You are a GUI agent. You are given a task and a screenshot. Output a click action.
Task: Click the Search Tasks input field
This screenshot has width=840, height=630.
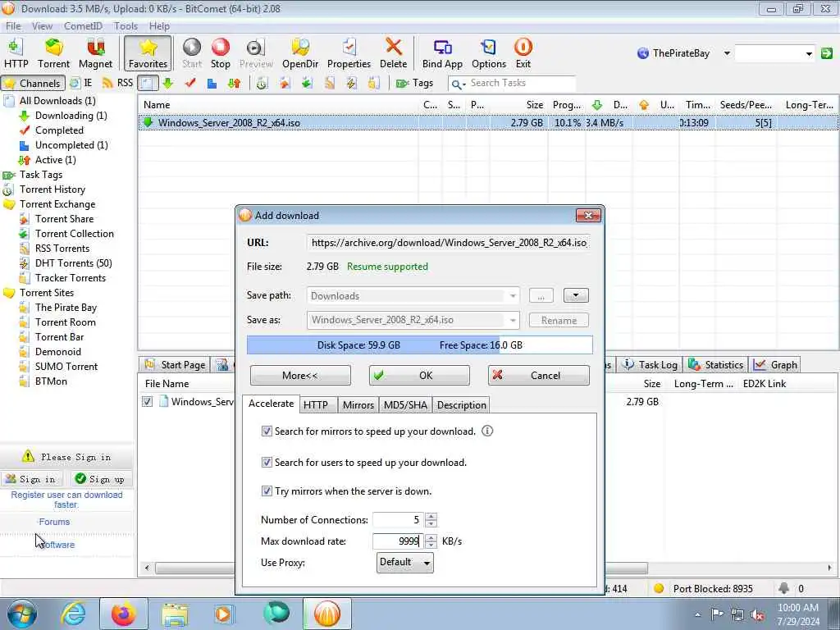pyautogui.click(x=521, y=83)
